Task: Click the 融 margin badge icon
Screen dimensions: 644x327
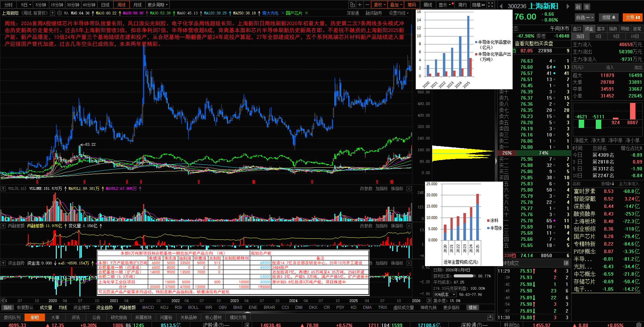Action: coord(578,6)
